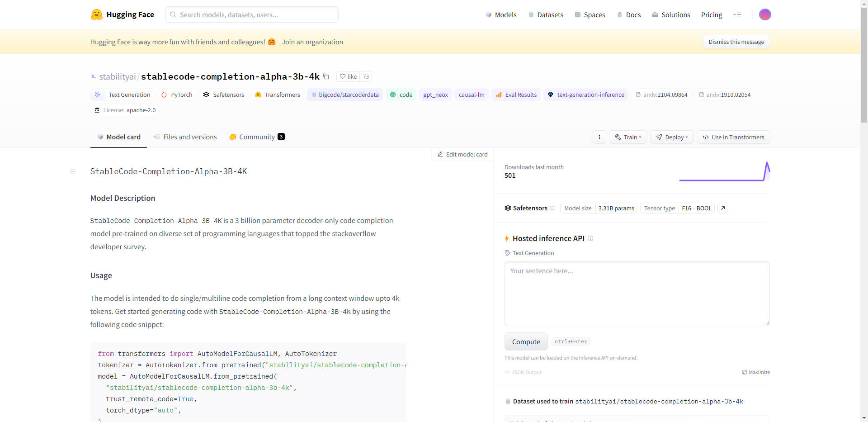Open the Community tab
This screenshot has height=422, width=868.
(x=257, y=137)
